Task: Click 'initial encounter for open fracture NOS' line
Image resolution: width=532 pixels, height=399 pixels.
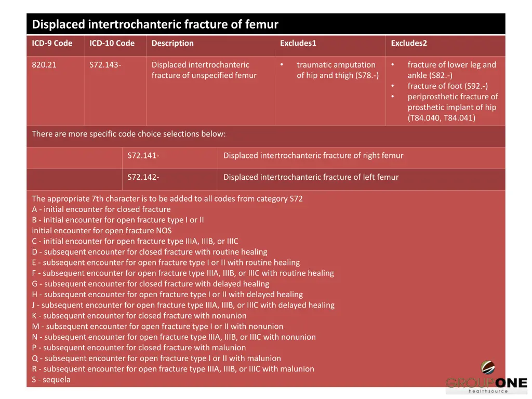Action: click(x=102, y=231)
